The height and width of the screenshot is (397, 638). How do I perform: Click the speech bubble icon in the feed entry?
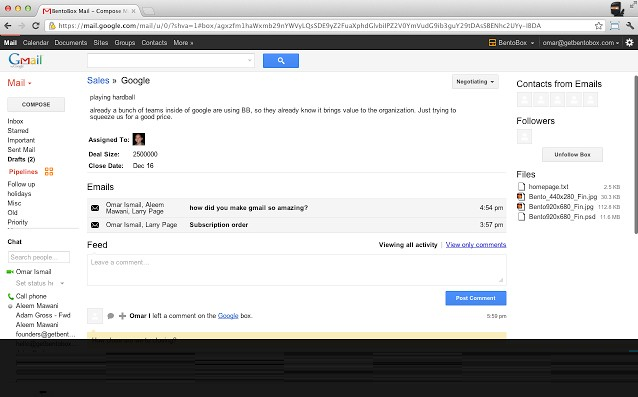click(111, 316)
